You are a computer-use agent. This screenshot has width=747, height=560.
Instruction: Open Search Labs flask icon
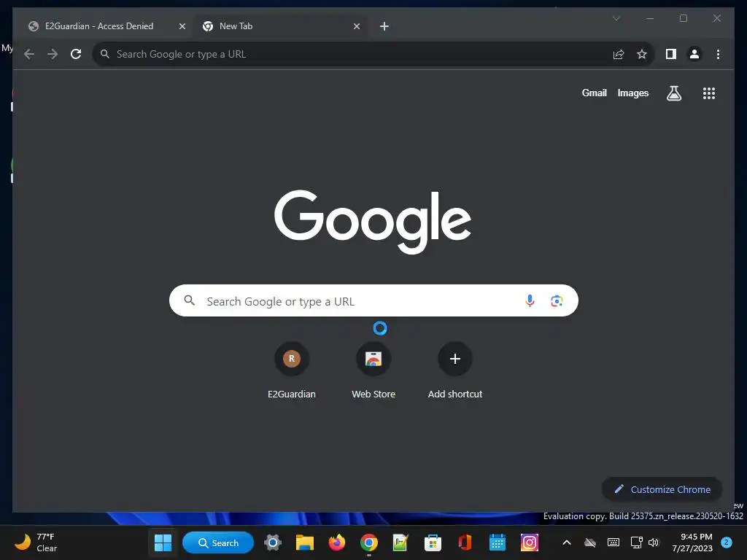(x=673, y=93)
